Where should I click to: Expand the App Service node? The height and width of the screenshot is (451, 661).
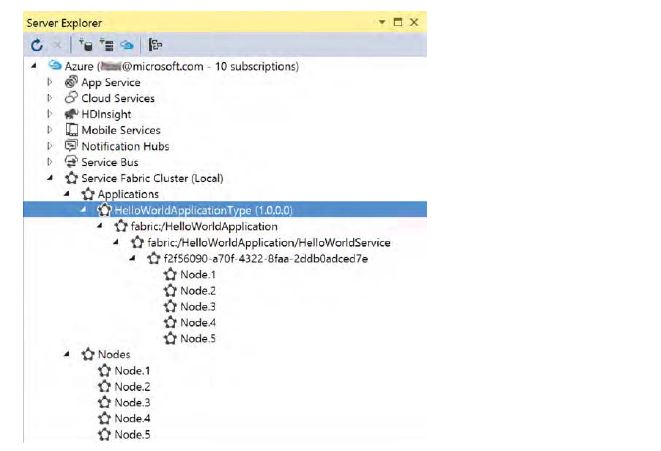coord(50,82)
